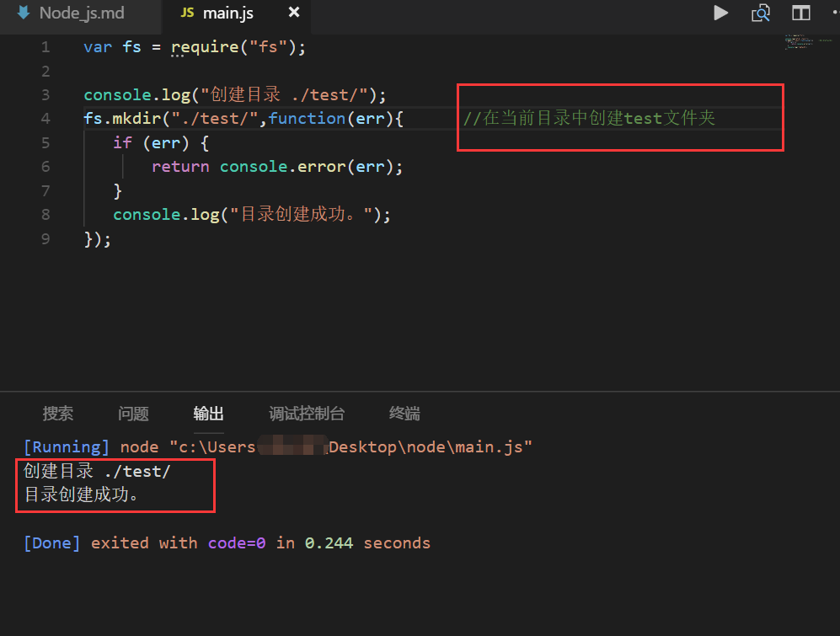This screenshot has width=840, height=636.
Task: Close the main.js tab
Action: tap(293, 13)
